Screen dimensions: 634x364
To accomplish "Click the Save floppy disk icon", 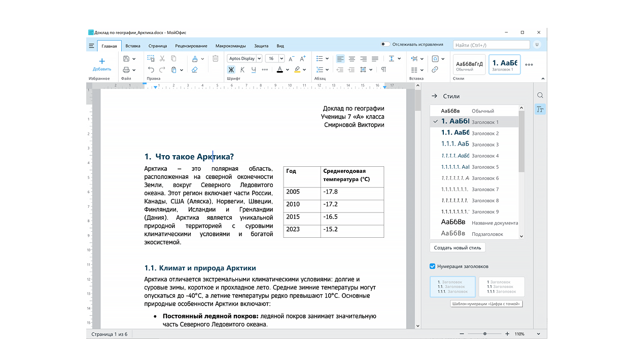I will pyautogui.click(x=126, y=59).
